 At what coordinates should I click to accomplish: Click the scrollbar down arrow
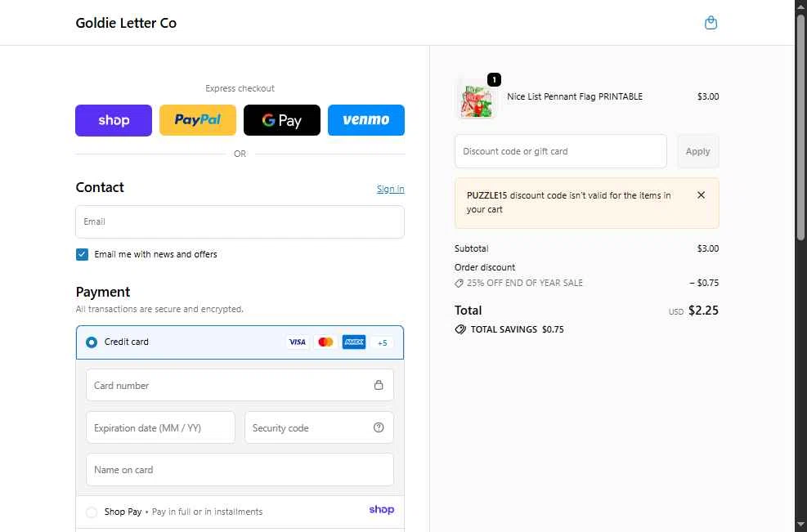tap(800, 526)
